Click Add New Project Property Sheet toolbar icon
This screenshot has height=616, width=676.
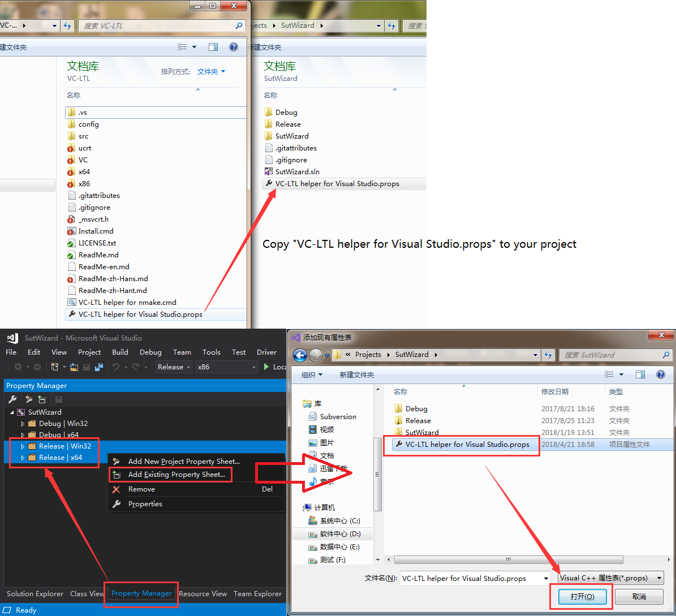tap(29, 399)
